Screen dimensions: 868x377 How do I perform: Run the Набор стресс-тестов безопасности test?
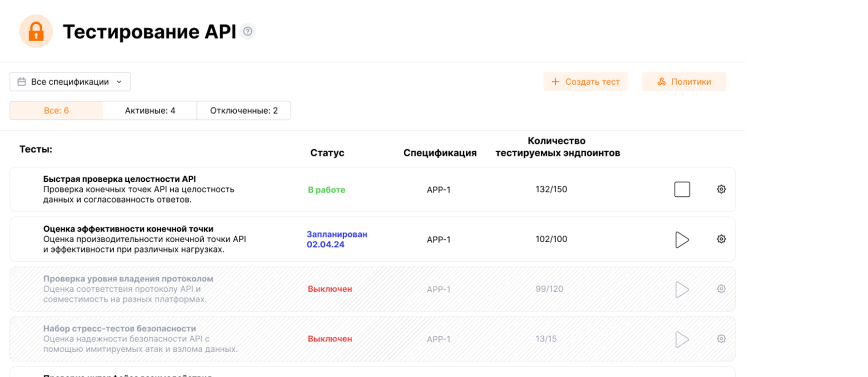click(682, 339)
